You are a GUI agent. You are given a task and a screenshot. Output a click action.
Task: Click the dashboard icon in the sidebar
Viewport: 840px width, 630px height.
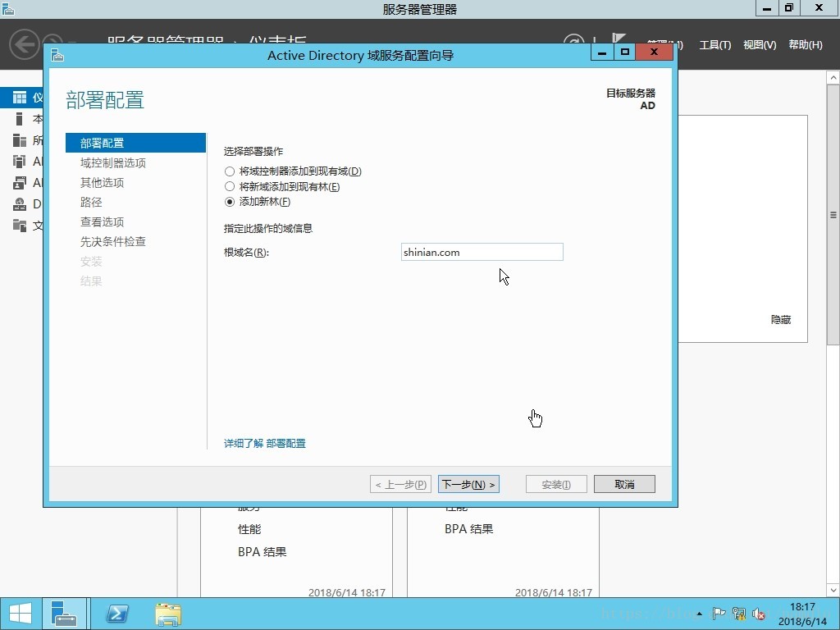click(20, 97)
